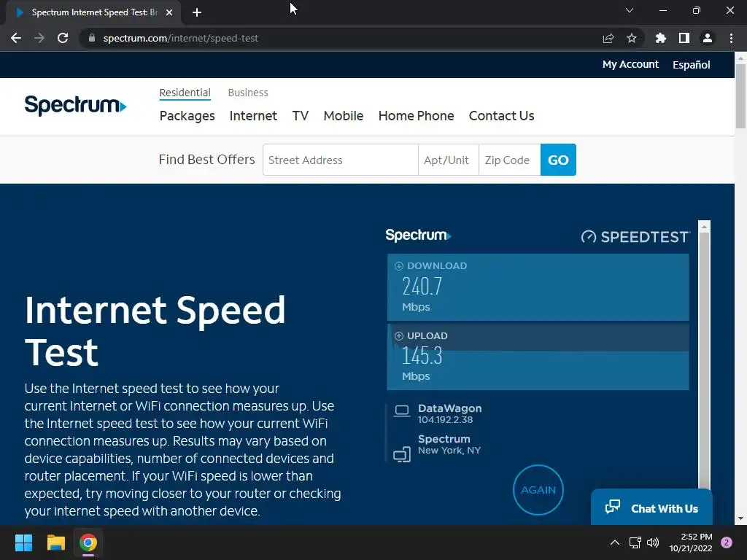
Task: Click the page scrollbar down arrow
Action: coord(740,518)
